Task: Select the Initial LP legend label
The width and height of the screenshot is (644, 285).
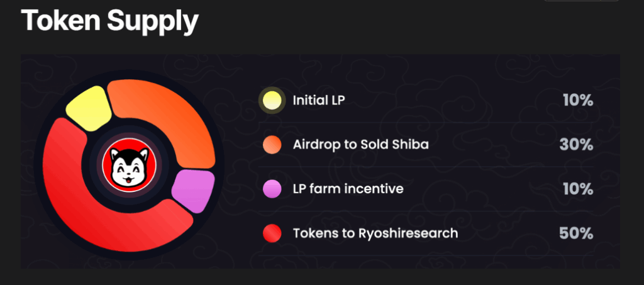Action: [x=319, y=100]
